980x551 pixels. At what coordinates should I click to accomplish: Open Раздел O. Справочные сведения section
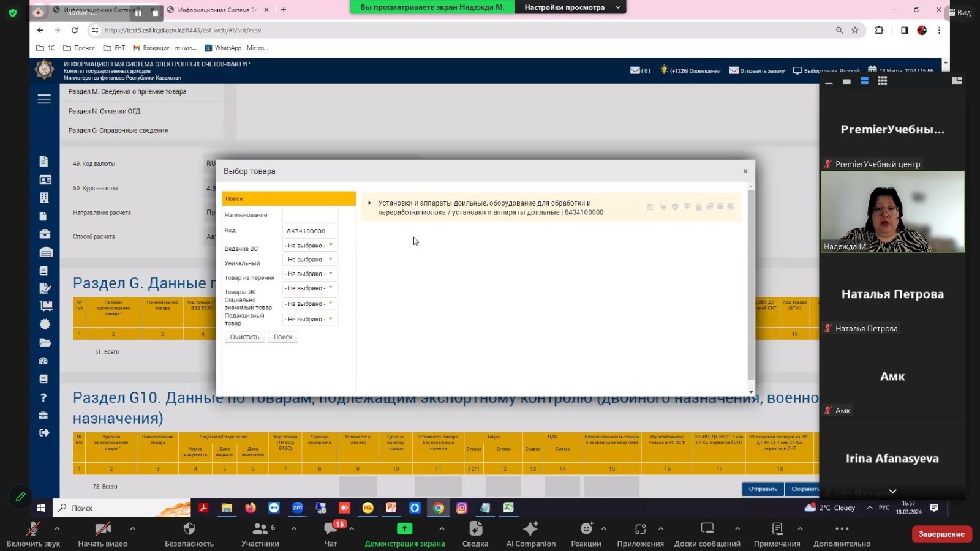tap(118, 130)
